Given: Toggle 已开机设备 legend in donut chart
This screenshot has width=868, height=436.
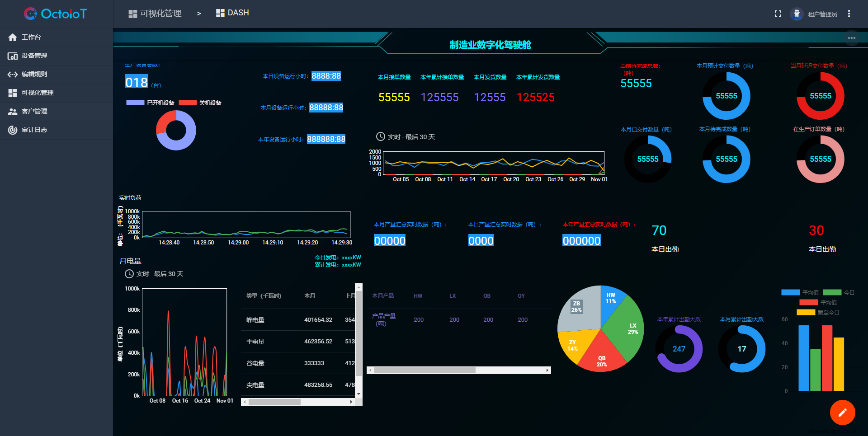Looking at the screenshot, I should [x=151, y=103].
